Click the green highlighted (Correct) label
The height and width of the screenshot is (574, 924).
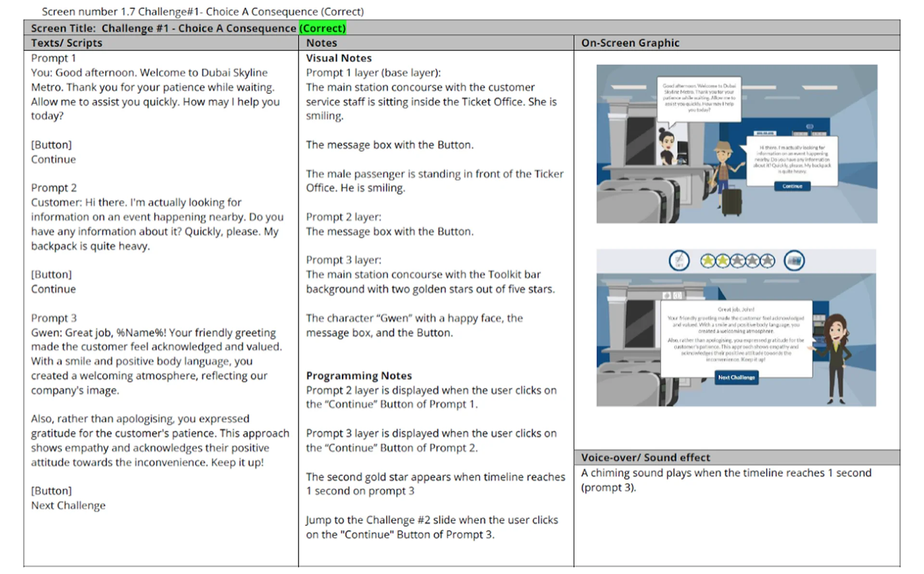[x=322, y=28]
